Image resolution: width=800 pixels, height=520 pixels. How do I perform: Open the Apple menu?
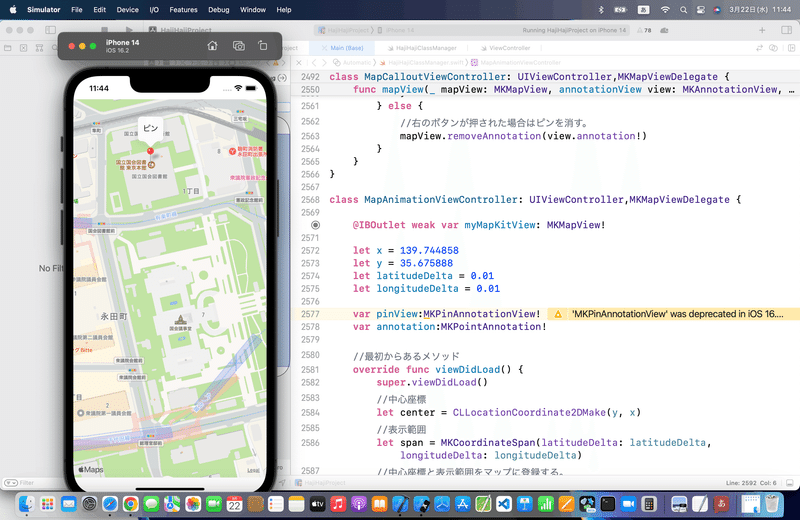point(13,9)
